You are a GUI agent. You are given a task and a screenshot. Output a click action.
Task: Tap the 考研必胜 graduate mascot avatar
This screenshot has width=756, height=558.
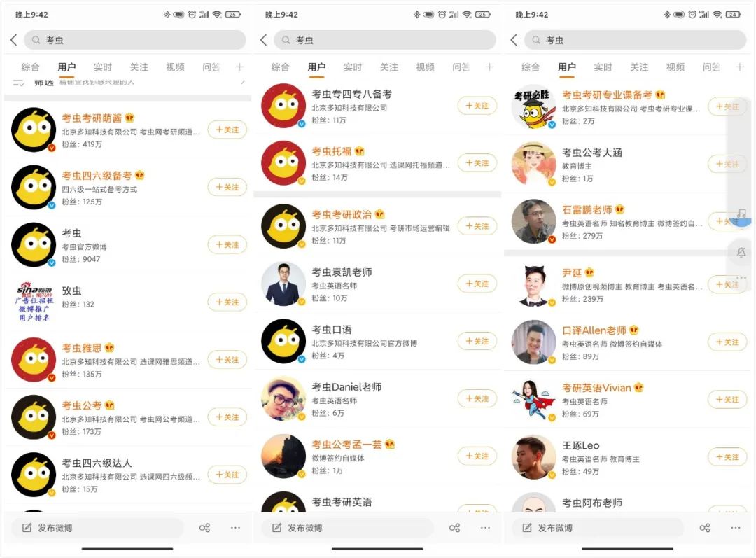tap(533, 106)
